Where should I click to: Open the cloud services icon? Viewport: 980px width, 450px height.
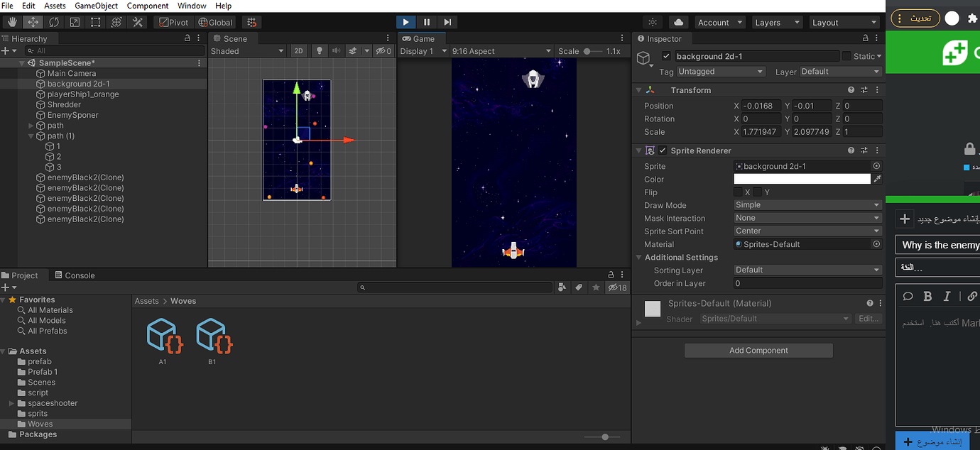(678, 23)
